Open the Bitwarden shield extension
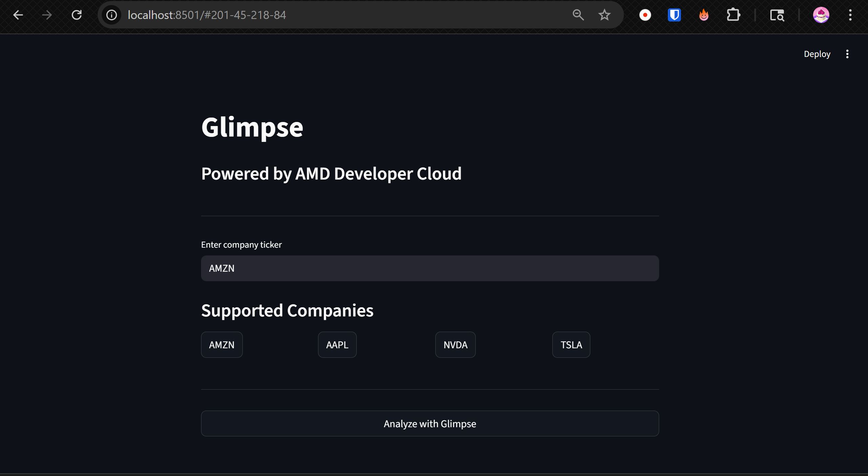 pyautogui.click(x=674, y=15)
